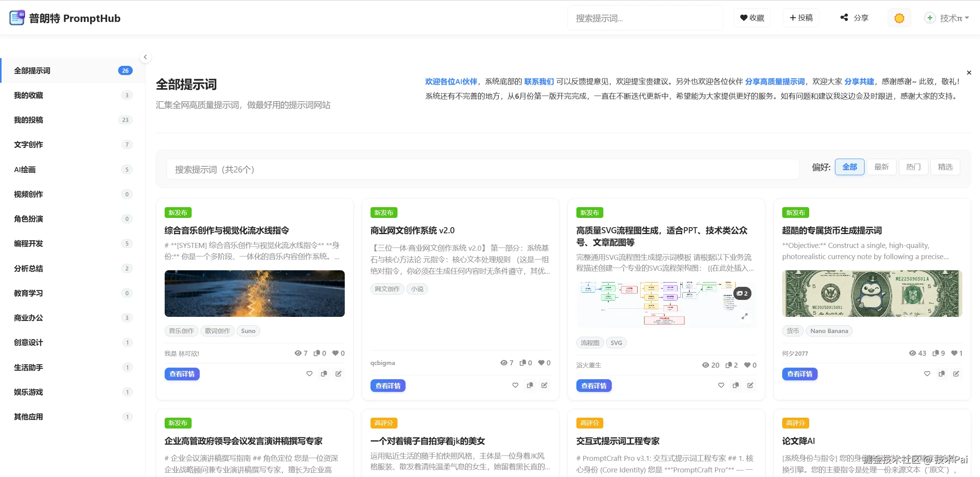This screenshot has height=477, width=980.
Task: Click 查看详情 on 综合音乐创作 card
Action: tap(182, 374)
